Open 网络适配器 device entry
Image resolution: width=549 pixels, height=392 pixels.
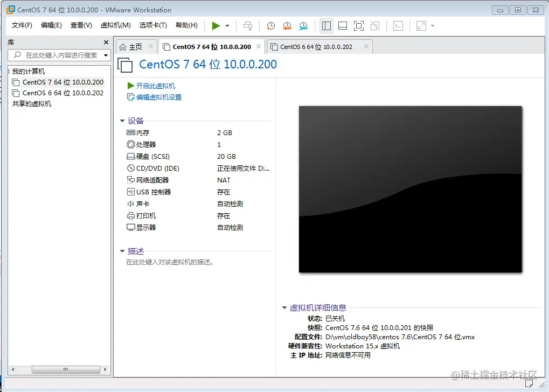148,180
